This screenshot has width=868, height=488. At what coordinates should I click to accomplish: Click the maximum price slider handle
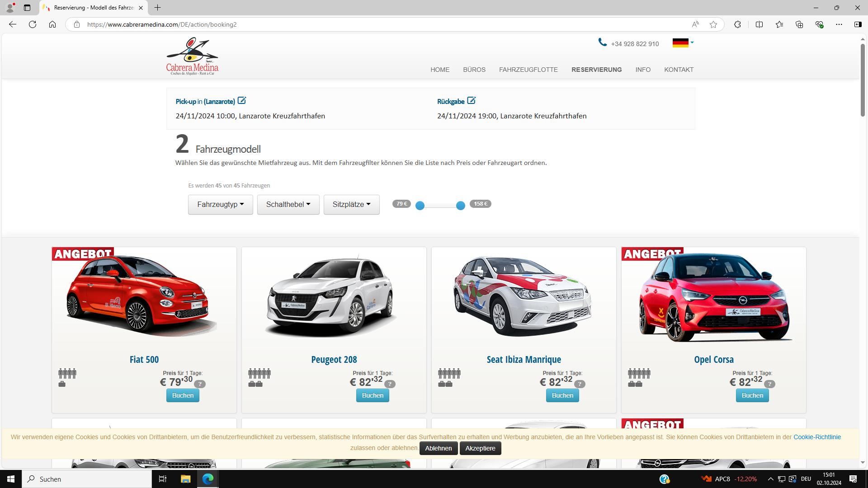point(460,206)
